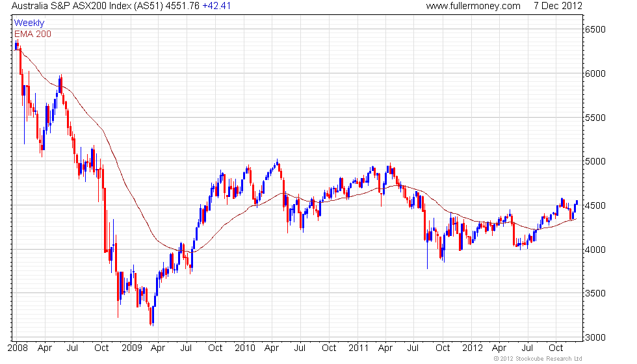This screenshot has height=364, width=637.
Task: Select the index value 4551.76
Action: (183, 6)
